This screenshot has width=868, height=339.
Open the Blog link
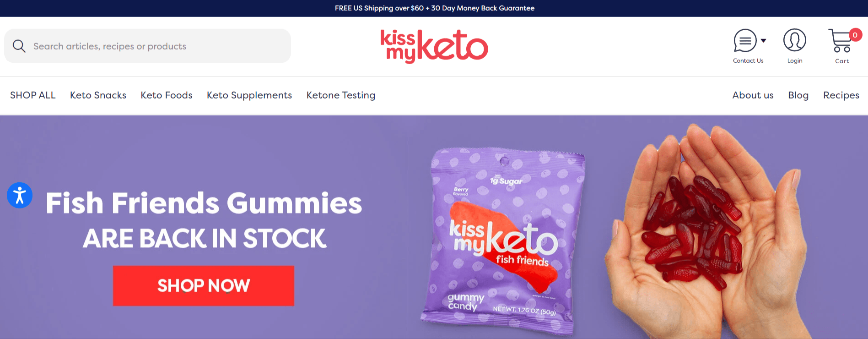[x=798, y=95]
